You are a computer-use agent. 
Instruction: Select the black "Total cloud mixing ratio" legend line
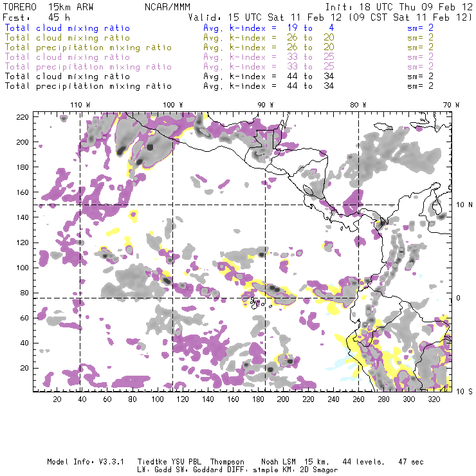pos(68,76)
